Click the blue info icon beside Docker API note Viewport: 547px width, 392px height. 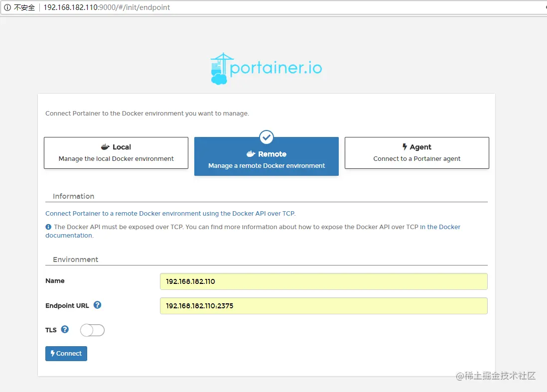coord(48,227)
